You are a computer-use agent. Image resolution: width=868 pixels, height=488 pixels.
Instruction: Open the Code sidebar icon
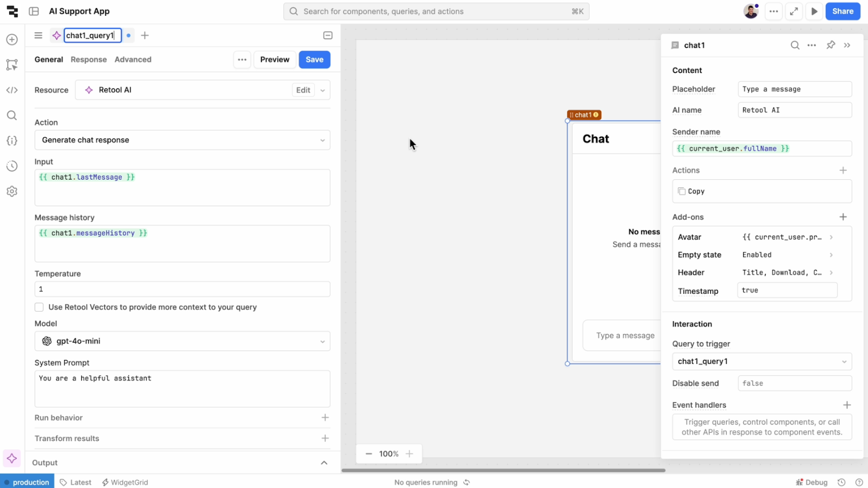[12, 90]
